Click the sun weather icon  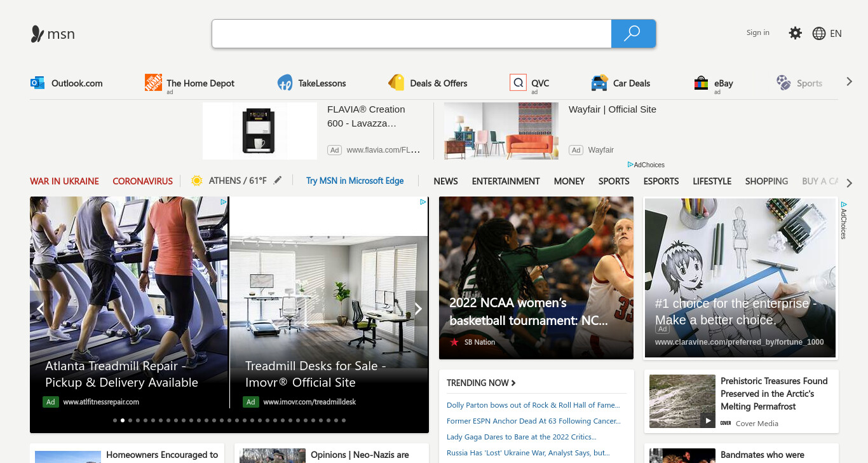click(x=197, y=181)
